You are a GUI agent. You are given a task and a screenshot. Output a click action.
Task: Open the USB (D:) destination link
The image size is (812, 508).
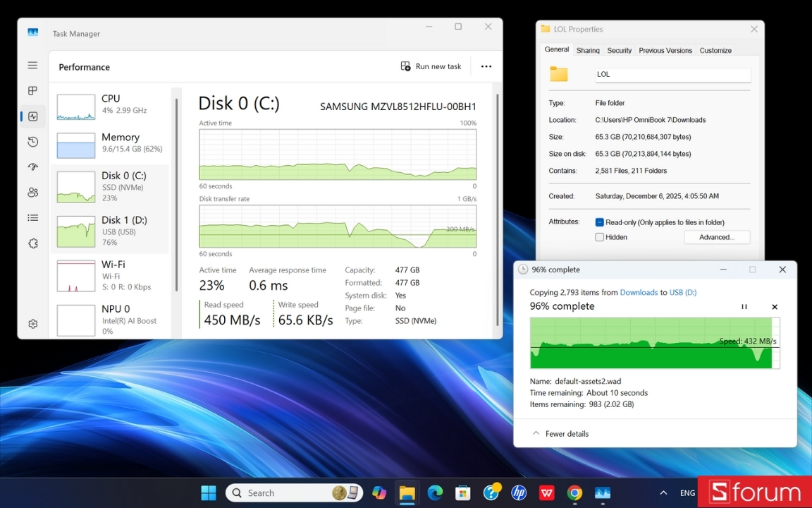click(682, 292)
